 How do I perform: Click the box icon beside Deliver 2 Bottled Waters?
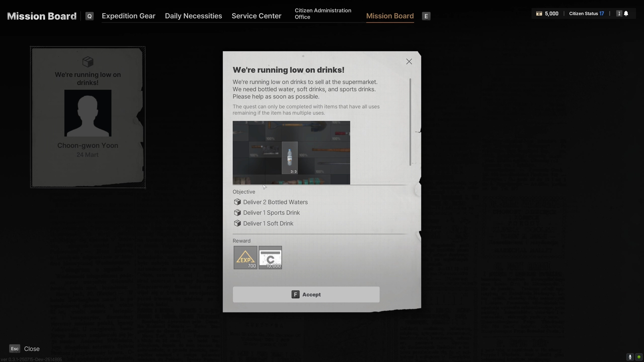tap(237, 202)
